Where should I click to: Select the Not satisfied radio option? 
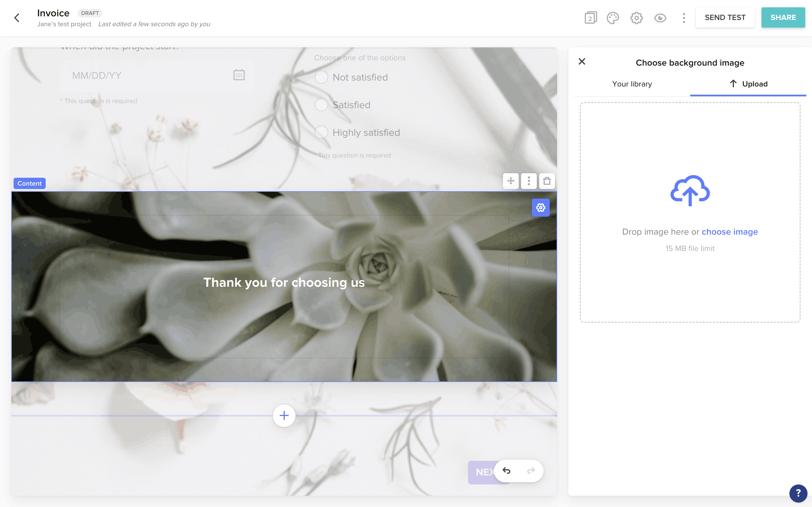[x=321, y=77]
